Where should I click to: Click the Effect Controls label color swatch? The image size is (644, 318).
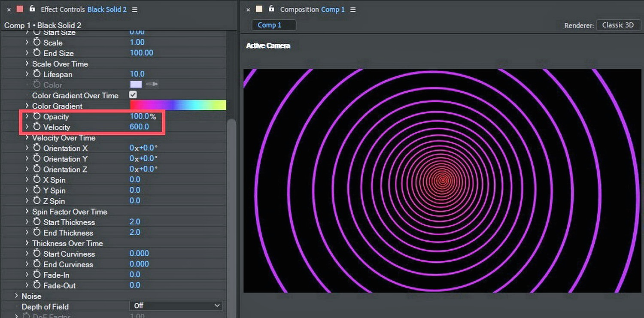[20, 9]
